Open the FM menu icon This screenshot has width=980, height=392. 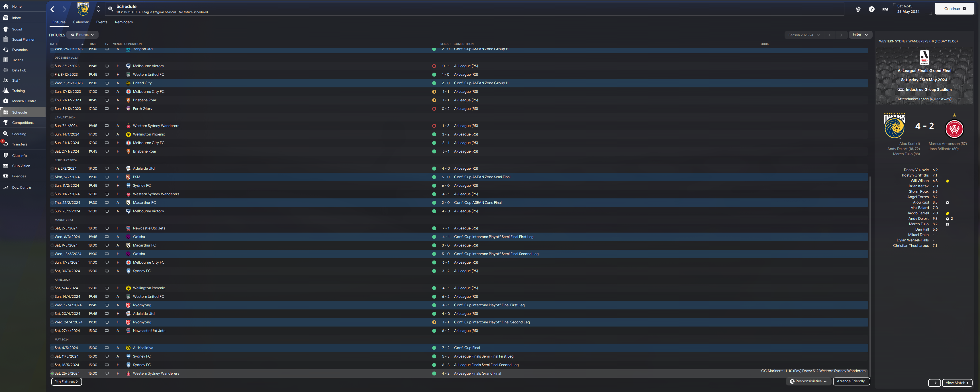click(x=885, y=9)
